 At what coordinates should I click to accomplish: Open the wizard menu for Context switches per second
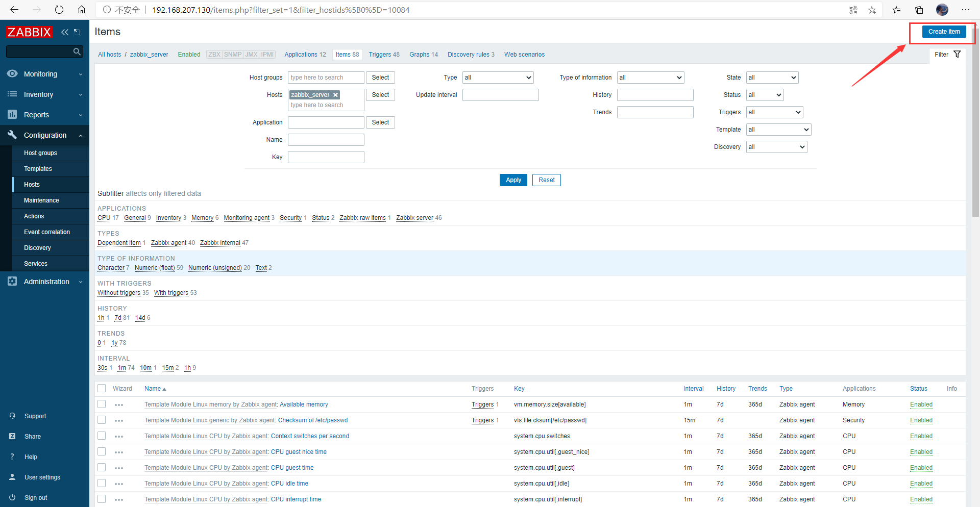click(x=119, y=437)
